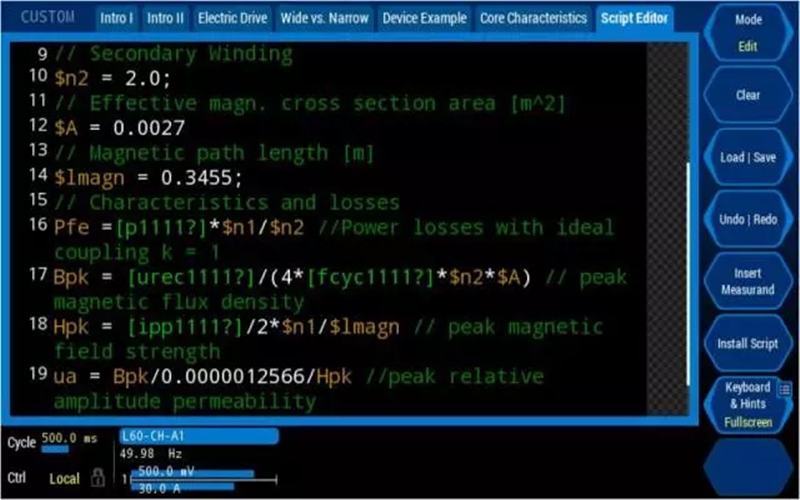Click the 49.98 Hz frequency readout
This screenshot has height=500, width=800.
[x=151, y=454]
